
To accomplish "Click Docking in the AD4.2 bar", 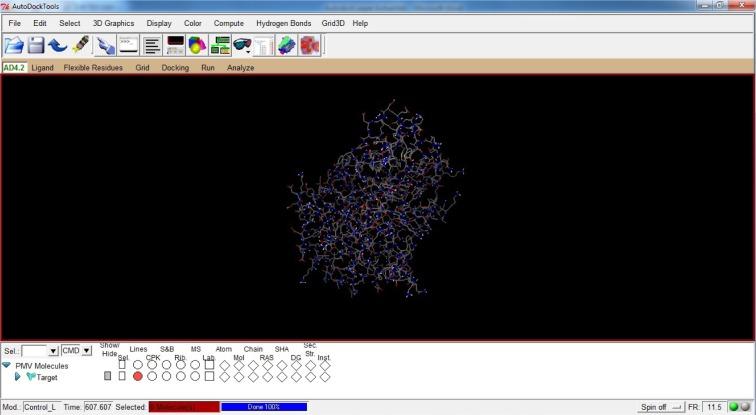I will click(175, 68).
